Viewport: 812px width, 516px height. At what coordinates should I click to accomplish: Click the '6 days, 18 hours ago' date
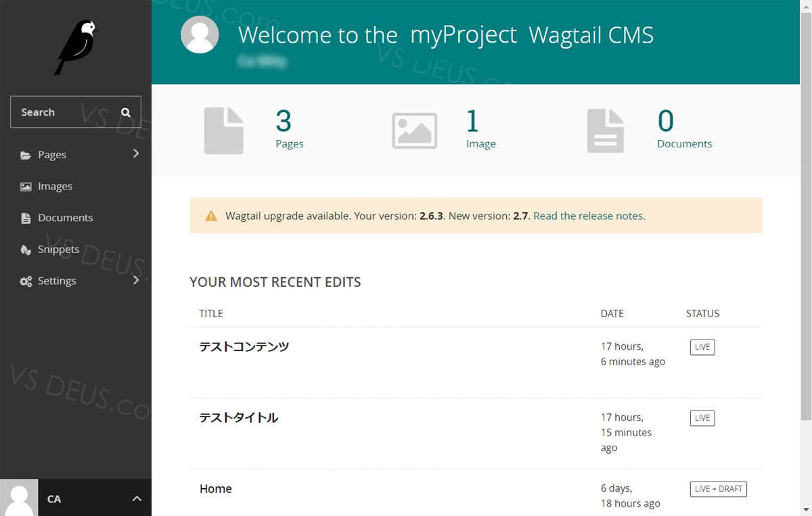631,496
